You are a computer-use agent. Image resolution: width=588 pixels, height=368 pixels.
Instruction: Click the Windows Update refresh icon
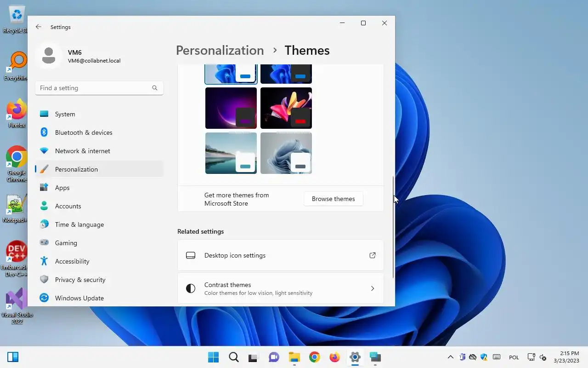click(x=44, y=298)
